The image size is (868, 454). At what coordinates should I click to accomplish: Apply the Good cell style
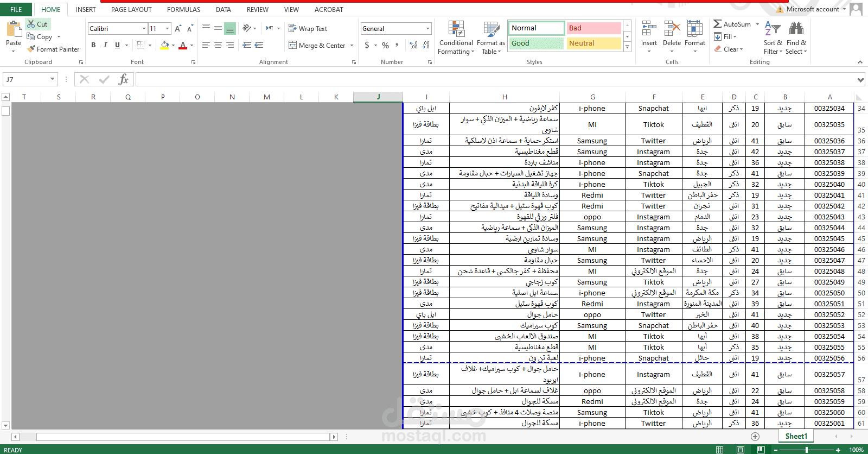[536, 43]
